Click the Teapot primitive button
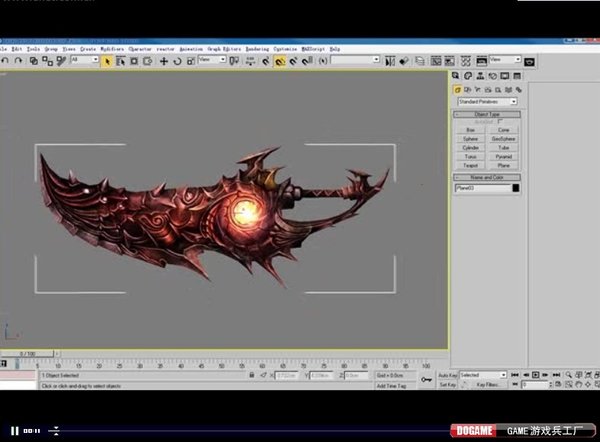The width and height of the screenshot is (600, 442). pyautogui.click(x=470, y=165)
